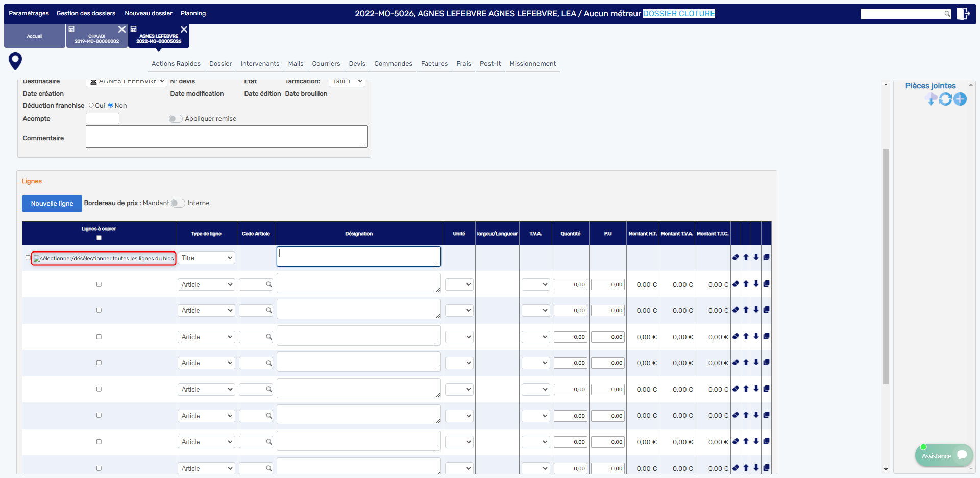This screenshot has width=980, height=478.
Task: Check the Lignes à copier header checkbox
Action: [x=99, y=238]
